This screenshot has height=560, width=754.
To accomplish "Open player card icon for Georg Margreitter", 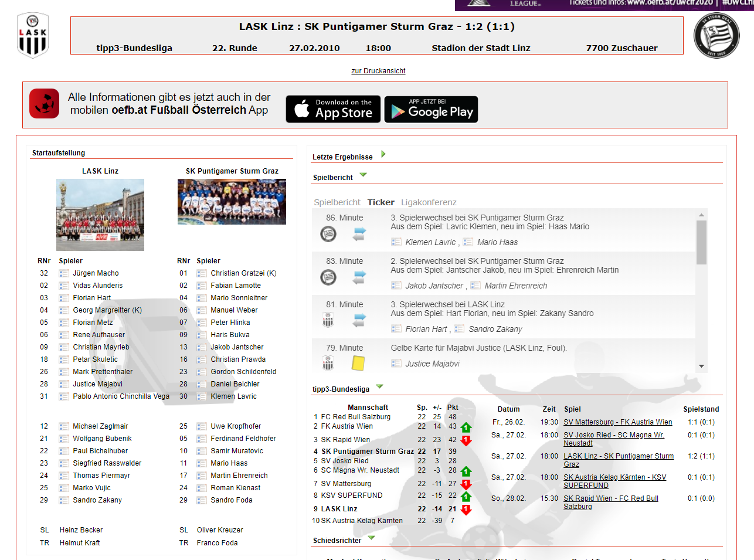I will click(x=64, y=310).
